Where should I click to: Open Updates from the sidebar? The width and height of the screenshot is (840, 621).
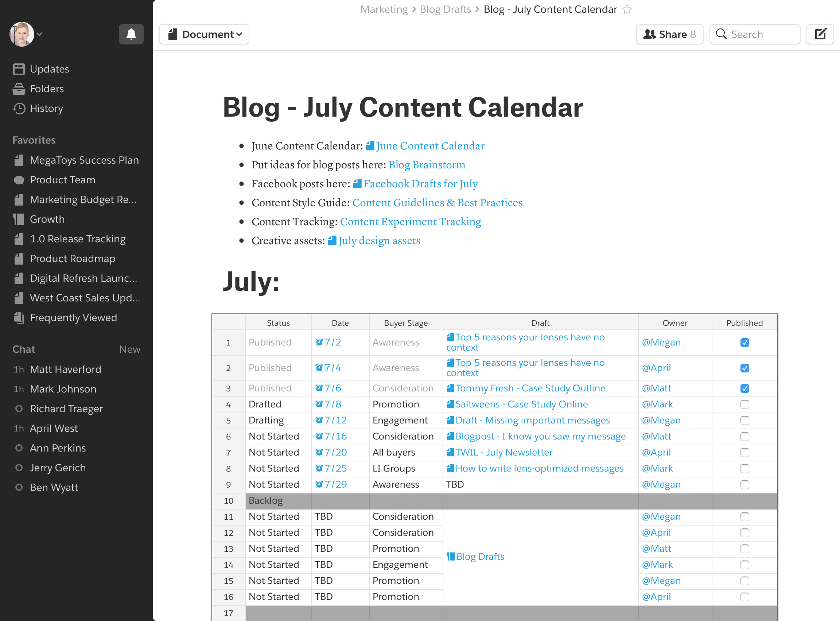coord(49,69)
